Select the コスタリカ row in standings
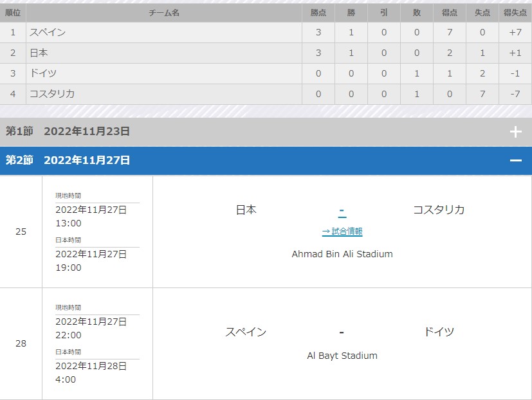532x400 pixels. (266, 94)
